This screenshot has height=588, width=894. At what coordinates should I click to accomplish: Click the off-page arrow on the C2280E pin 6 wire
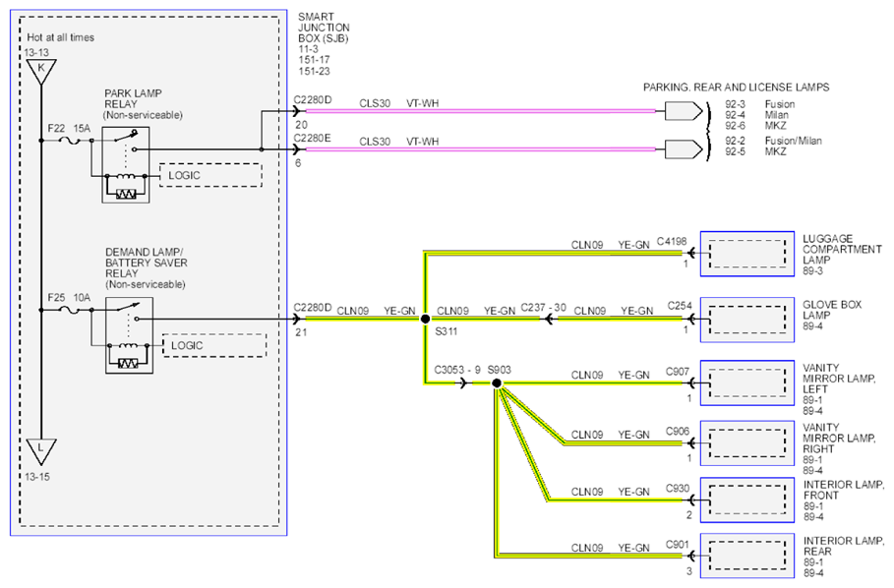click(x=685, y=149)
